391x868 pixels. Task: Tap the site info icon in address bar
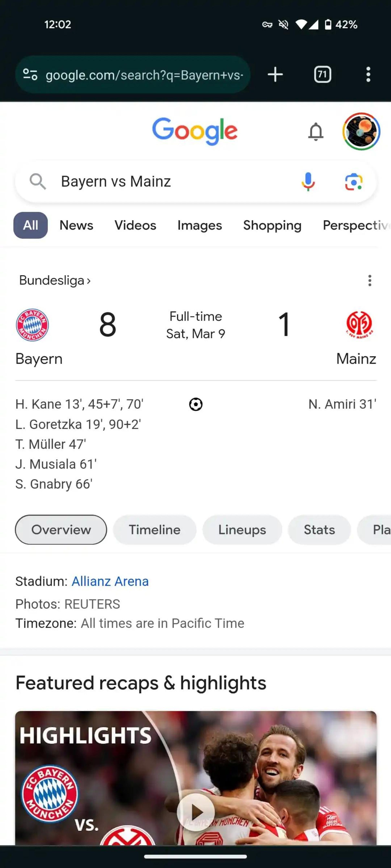click(x=30, y=74)
